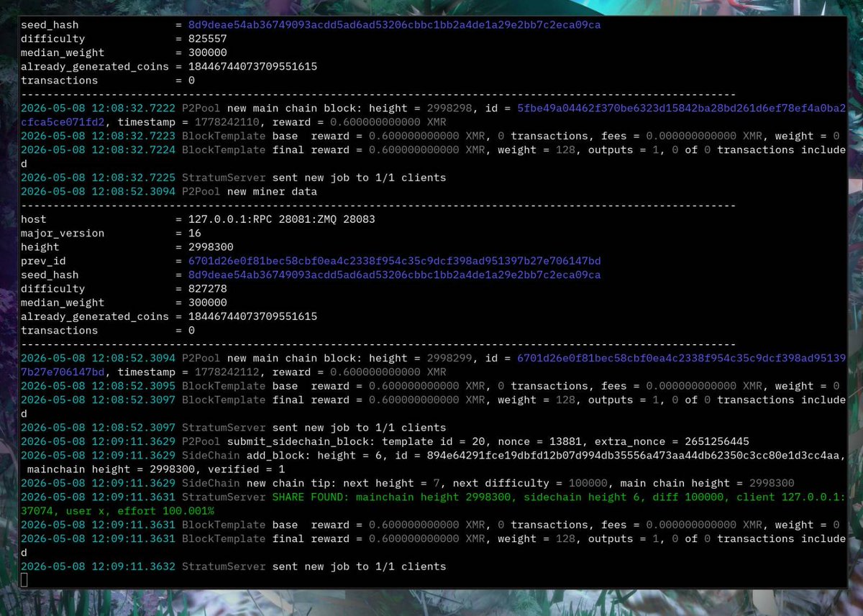Click the 'new miner data' message

coord(272,192)
